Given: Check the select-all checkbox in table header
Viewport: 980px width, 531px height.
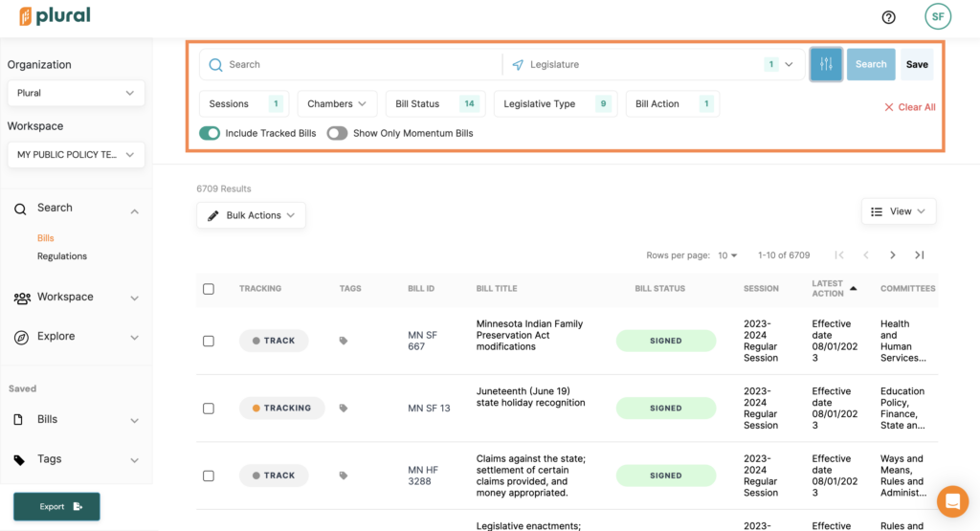Looking at the screenshot, I should (209, 289).
